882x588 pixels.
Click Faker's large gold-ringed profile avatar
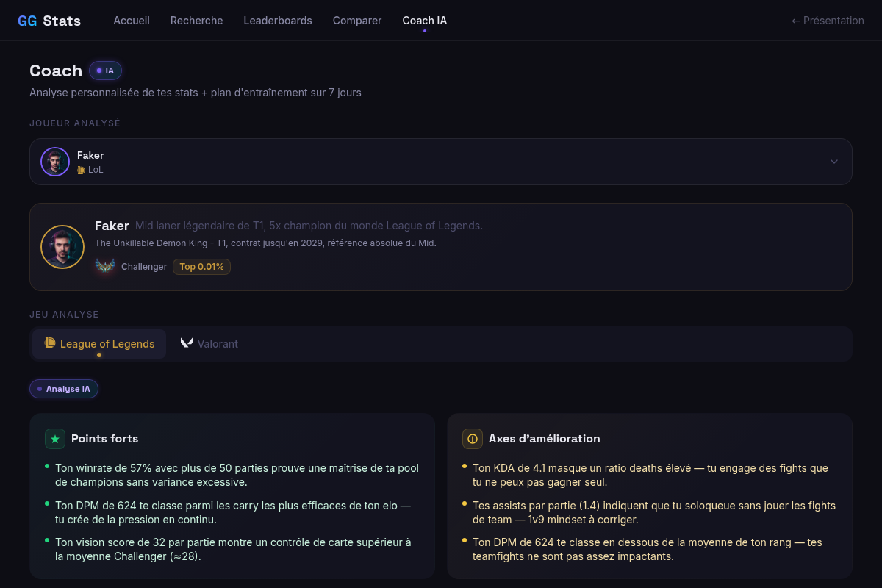pos(62,247)
